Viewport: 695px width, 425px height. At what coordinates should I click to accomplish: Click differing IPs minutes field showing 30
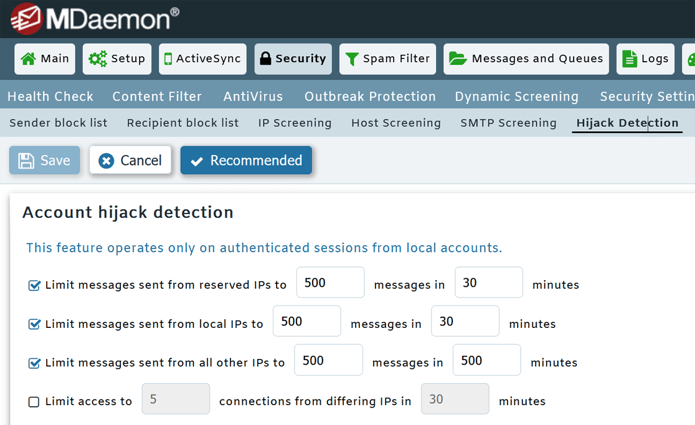point(455,399)
